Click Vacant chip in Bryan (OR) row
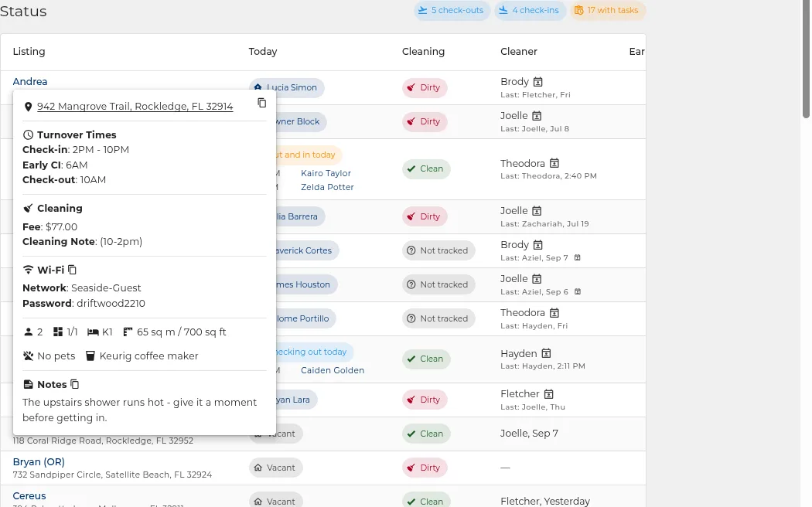Image resolution: width=812 pixels, height=507 pixels. pos(275,468)
